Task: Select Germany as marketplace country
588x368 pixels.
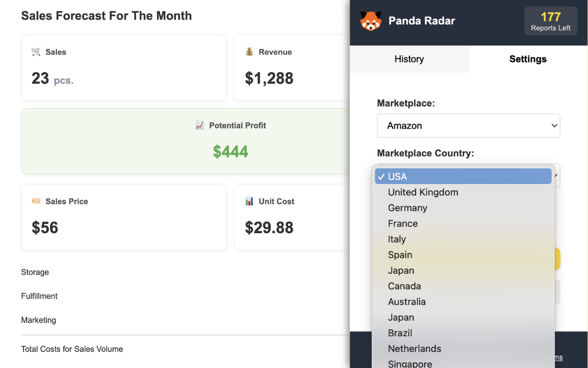Action: click(407, 208)
